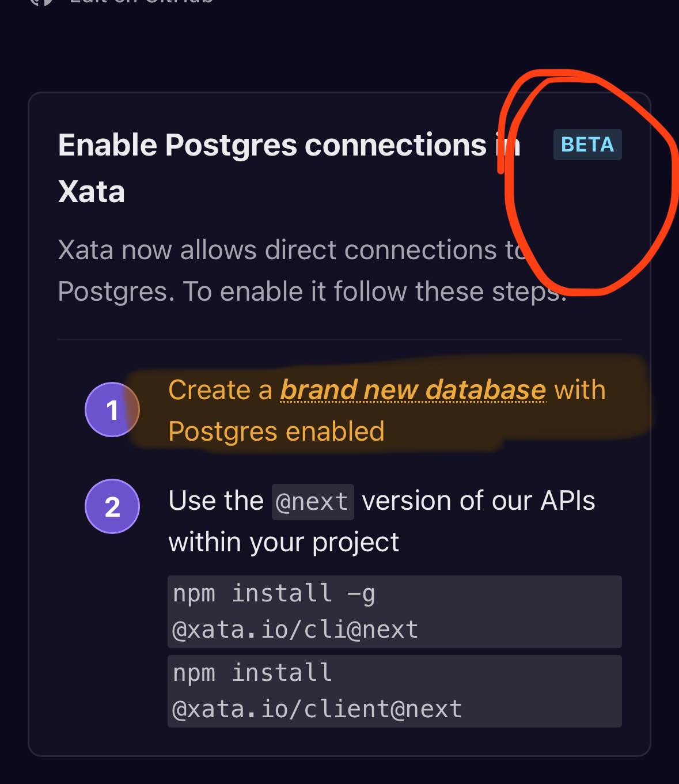Click the word "with" after the database link
679x784 pixels.
click(579, 390)
